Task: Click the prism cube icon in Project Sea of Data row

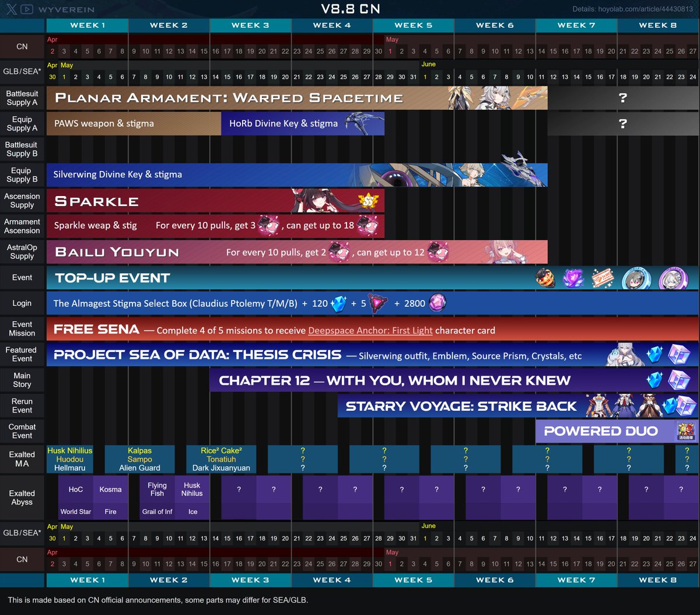Action: coord(679,355)
